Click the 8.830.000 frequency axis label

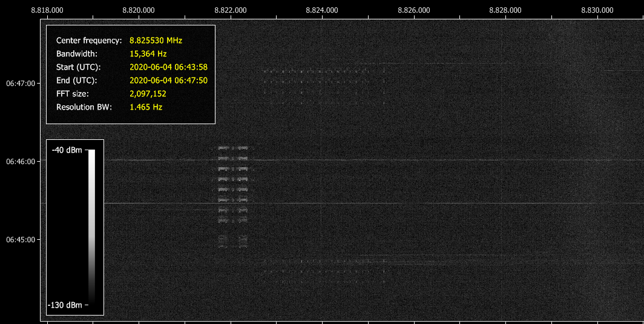click(x=597, y=10)
